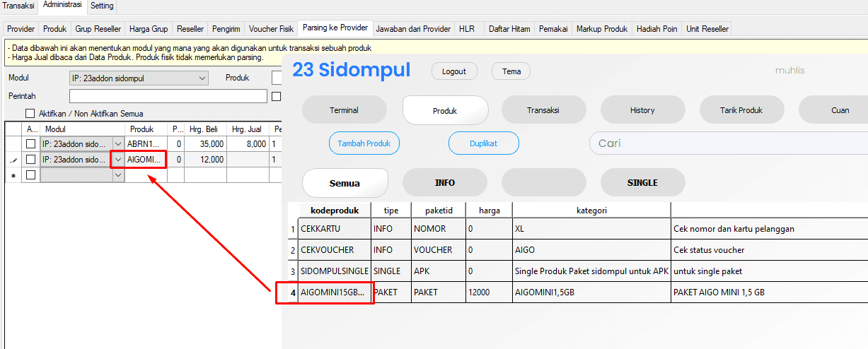Expand Modul dropdown in the blank new row
The width and height of the screenshot is (868, 349).
118,174
